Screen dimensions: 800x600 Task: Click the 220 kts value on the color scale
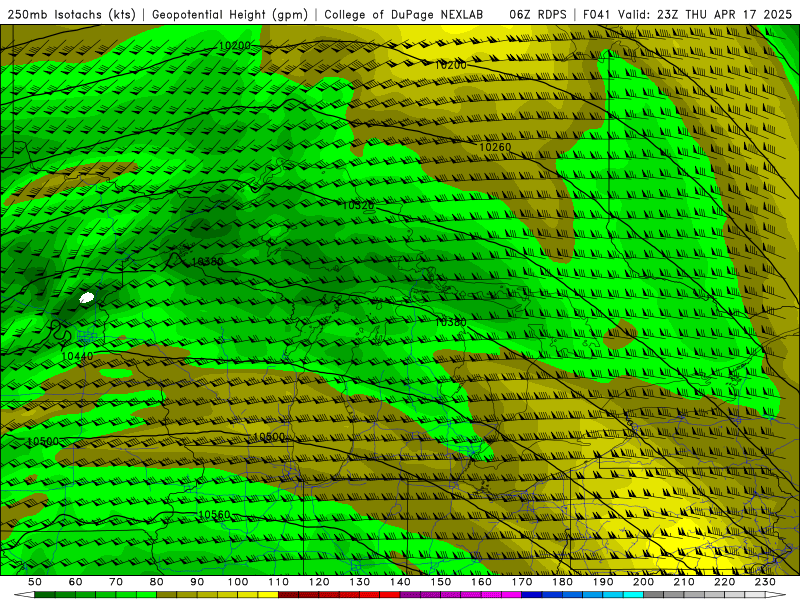pos(724,582)
